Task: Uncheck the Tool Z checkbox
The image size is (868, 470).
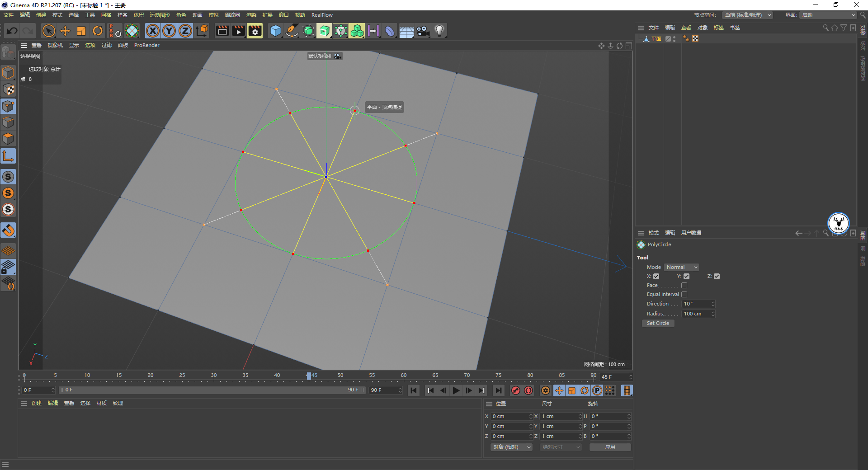Action: 717,277
